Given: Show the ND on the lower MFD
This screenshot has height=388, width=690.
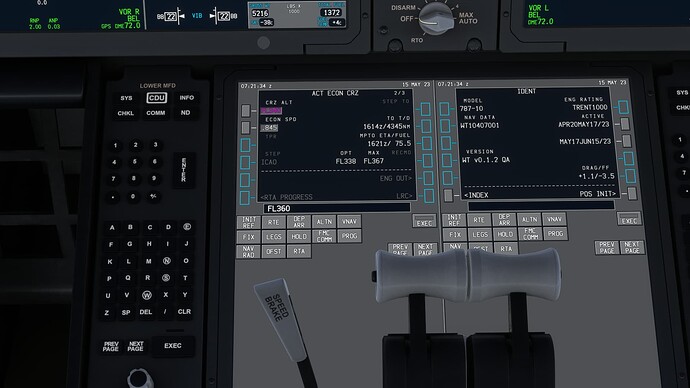Looking at the screenshot, I should coord(185,113).
